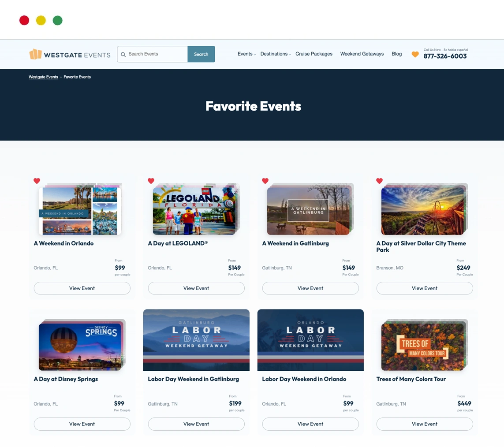View Event for Silver Dollar City

(x=425, y=288)
